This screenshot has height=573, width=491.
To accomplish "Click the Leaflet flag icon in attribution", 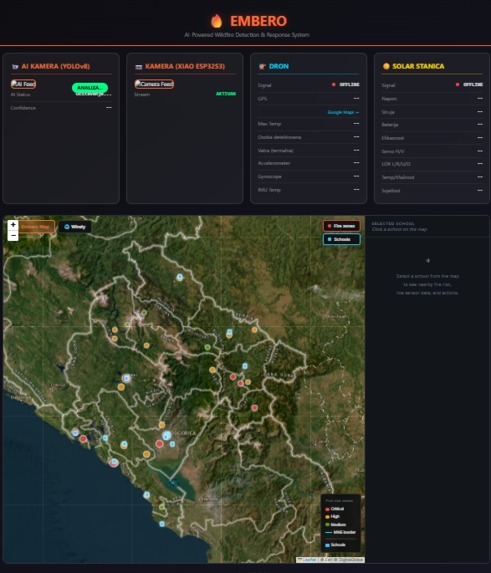I will point(300,559).
